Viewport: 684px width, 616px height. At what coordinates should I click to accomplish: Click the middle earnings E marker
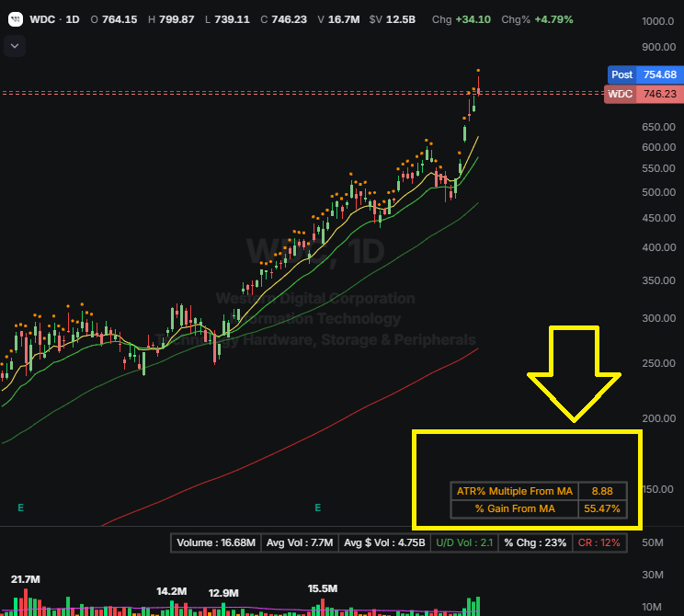tap(317, 508)
